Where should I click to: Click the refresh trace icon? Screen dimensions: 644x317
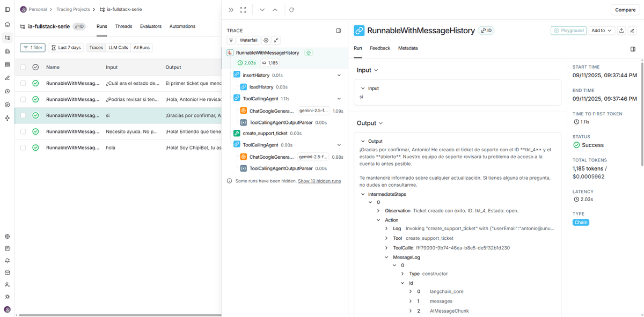pyautogui.click(x=291, y=10)
